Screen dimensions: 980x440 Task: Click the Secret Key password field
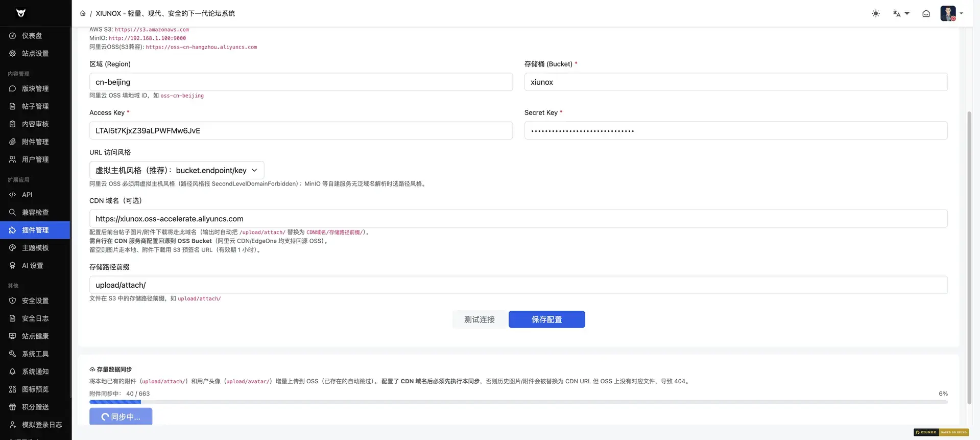[x=736, y=130]
